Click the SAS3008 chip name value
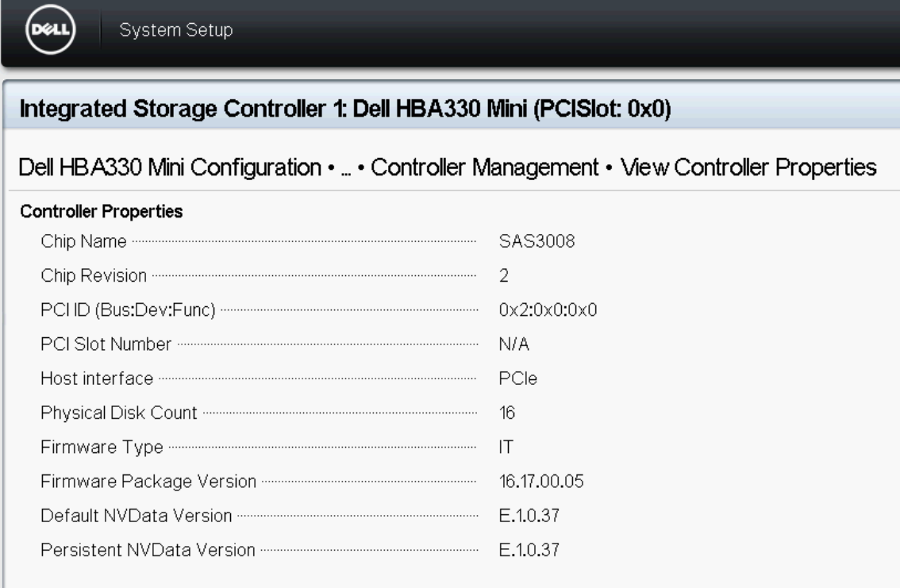 click(537, 241)
